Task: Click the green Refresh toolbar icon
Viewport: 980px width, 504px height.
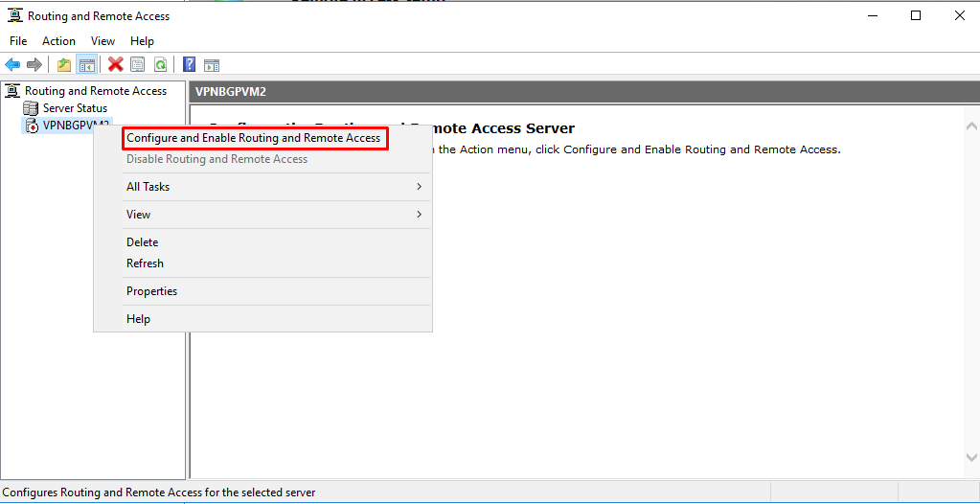Action: pyautogui.click(x=161, y=64)
